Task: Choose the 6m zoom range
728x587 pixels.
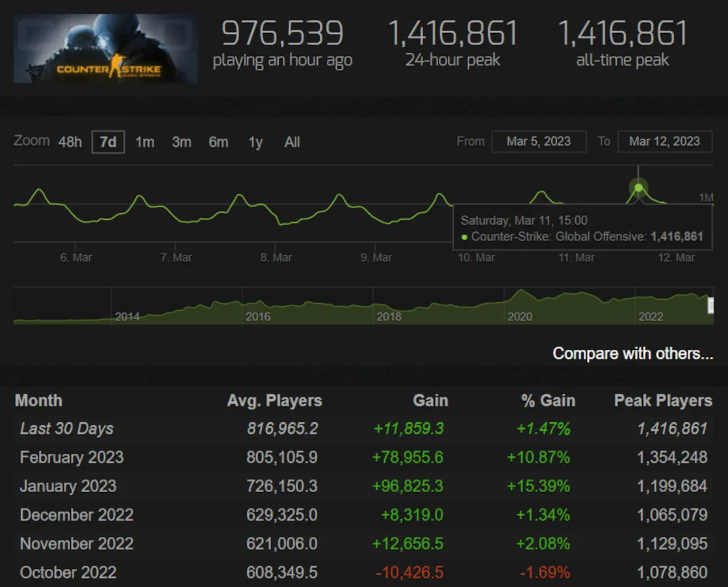Action: coord(218,142)
